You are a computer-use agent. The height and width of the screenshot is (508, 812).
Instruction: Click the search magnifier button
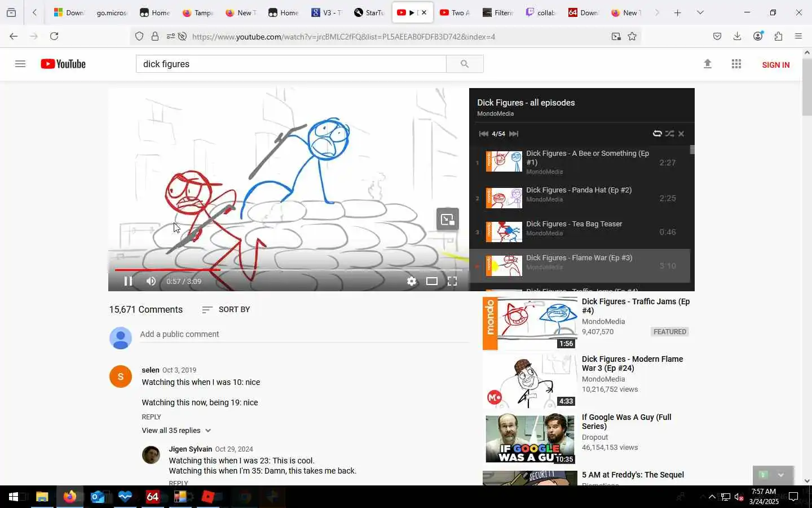click(465, 64)
